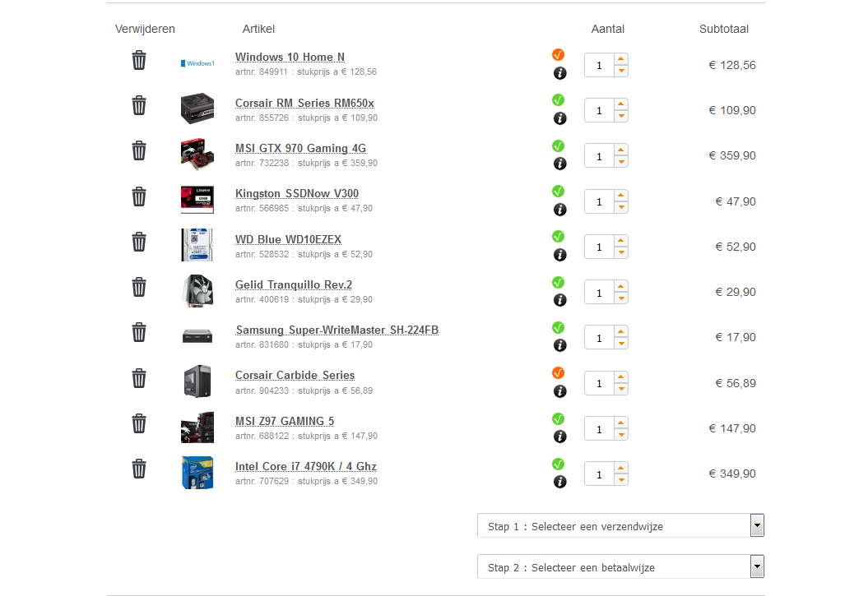Decrease quantity of Corsair Carbide Series

[621, 389]
